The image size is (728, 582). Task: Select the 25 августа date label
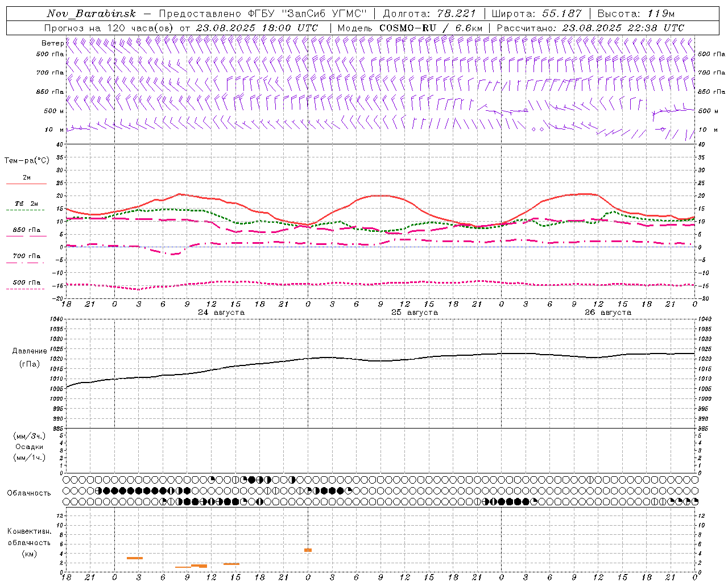coord(415,313)
